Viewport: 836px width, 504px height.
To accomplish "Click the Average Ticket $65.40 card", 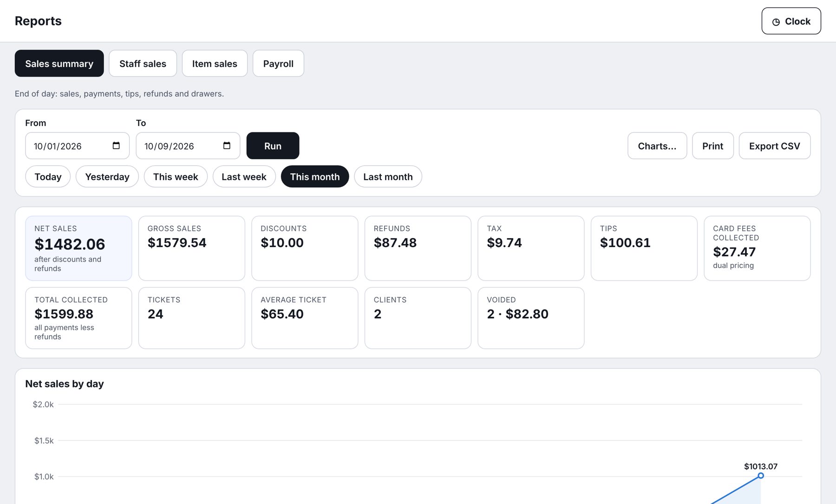I will [x=305, y=318].
